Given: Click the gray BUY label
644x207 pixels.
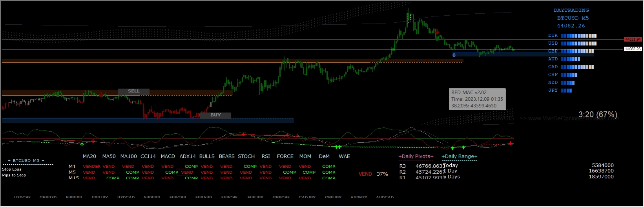Looking at the screenshot, I should 215,115.
